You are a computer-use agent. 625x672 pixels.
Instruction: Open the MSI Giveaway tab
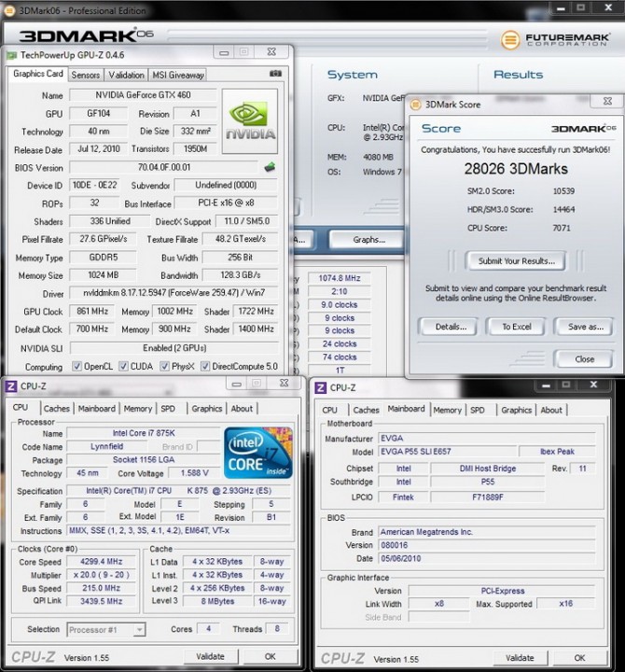(x=178, y=75)
